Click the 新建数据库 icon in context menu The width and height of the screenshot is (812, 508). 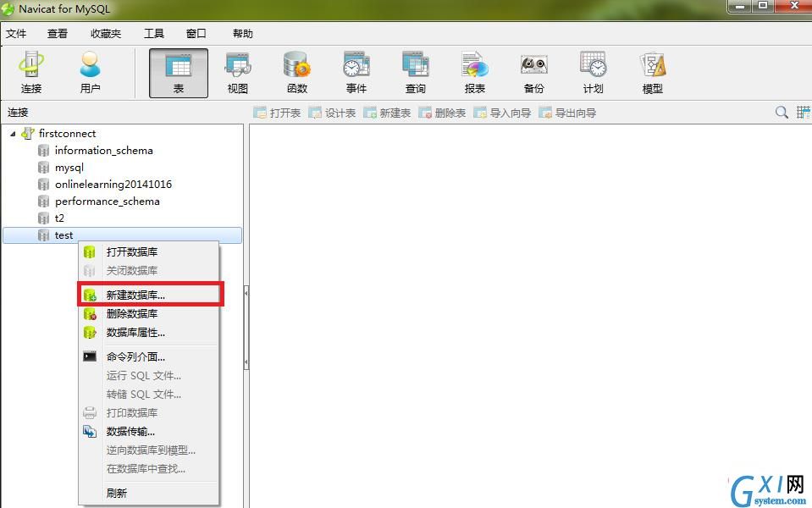(x=90, y=295)
